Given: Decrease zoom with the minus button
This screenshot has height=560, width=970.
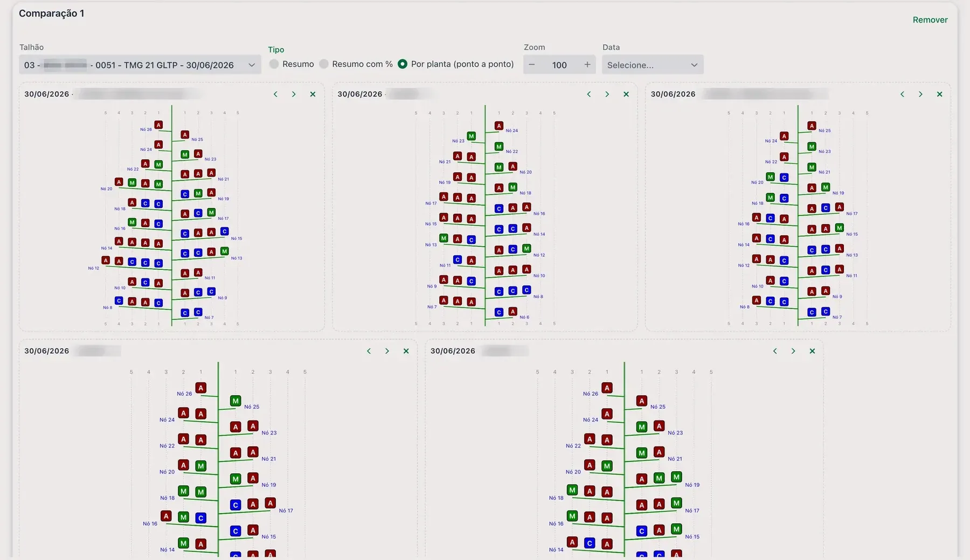Looking at the screenshot, I should 532,65.
